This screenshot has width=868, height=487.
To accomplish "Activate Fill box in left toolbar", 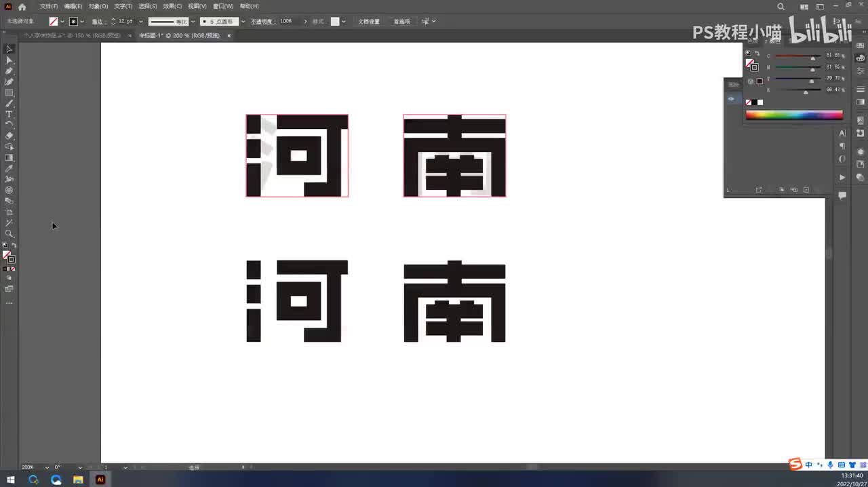I will click(x=6, y=255).
